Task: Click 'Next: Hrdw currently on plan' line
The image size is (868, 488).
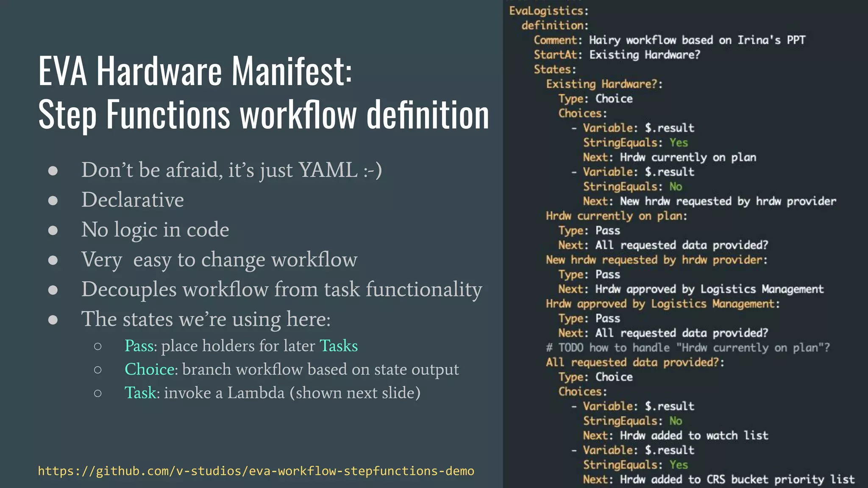Action: (670, 157)
